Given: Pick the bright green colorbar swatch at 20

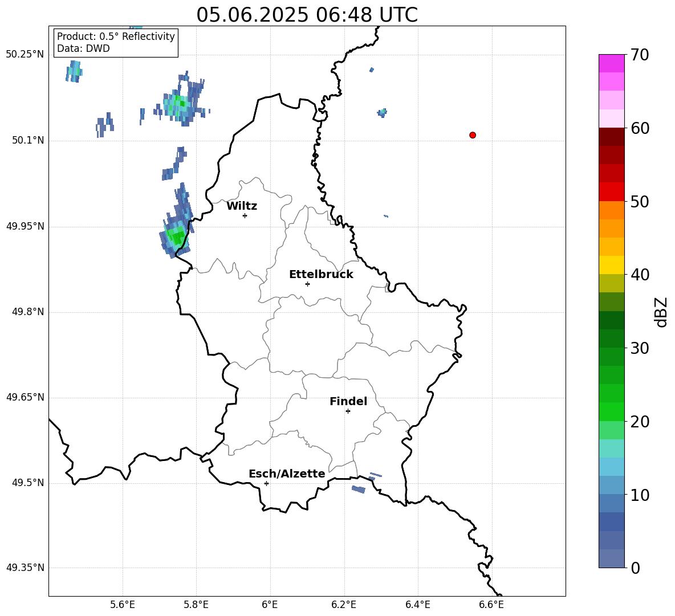Looking at the screenshot, I should coord(611,412).
